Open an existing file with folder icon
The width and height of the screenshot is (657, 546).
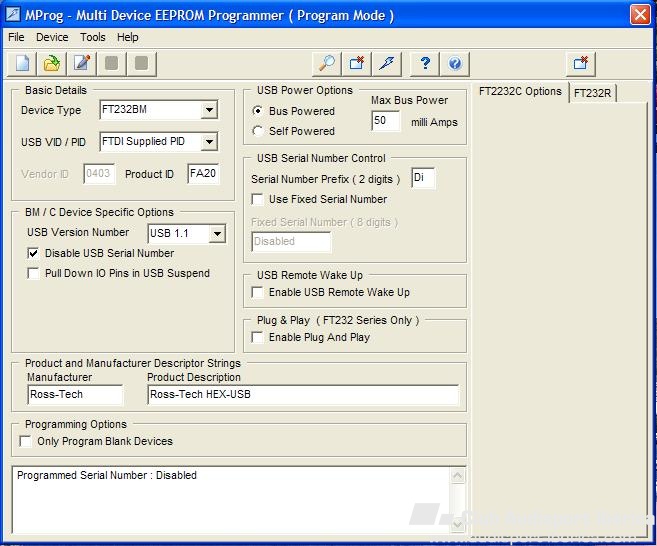52,64
